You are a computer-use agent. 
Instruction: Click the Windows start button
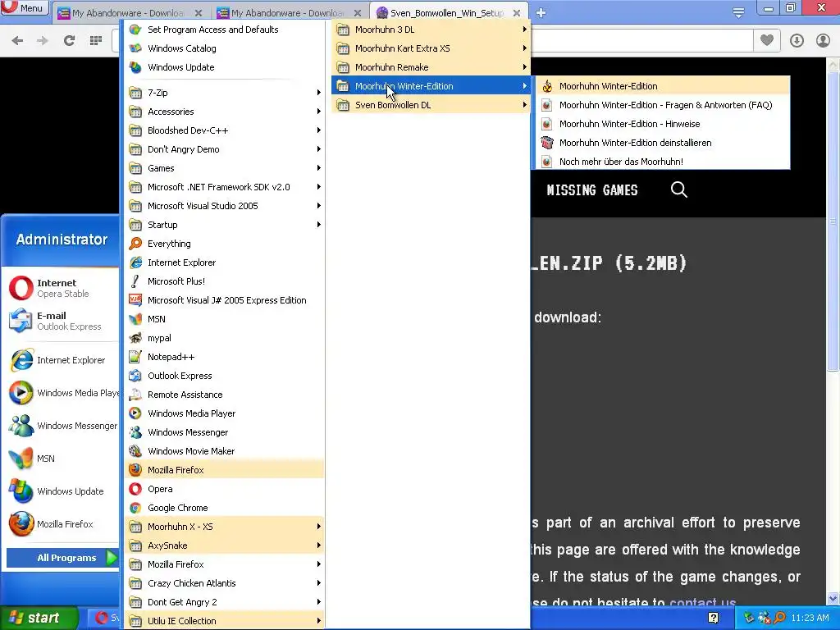tap(39, 618)
